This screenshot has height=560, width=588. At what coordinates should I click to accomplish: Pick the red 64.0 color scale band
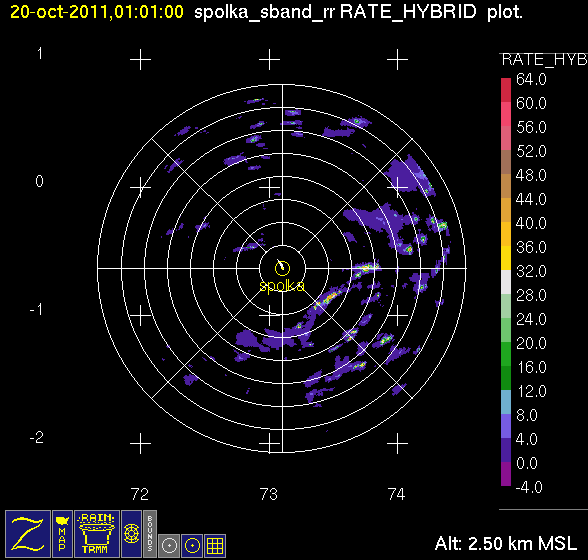click(506, 90)
